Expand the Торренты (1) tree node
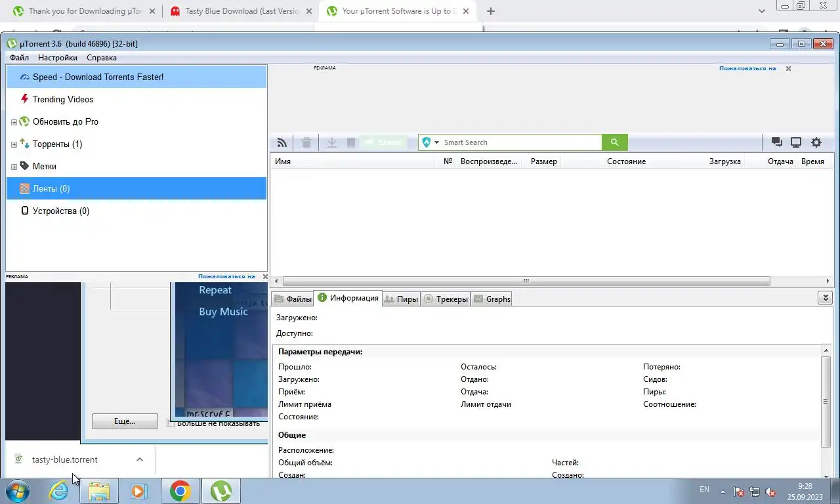Screen dimensions: 840x504 [x=14, y=144]
